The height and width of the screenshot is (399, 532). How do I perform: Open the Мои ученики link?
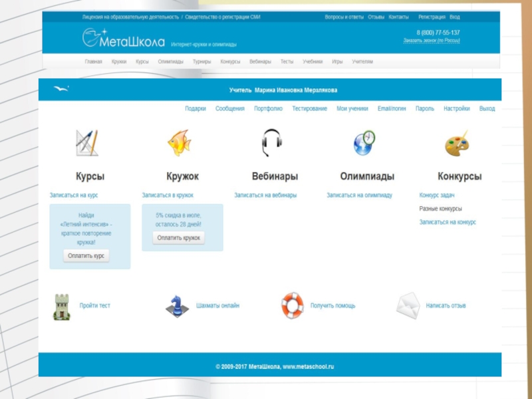(352, 108)
